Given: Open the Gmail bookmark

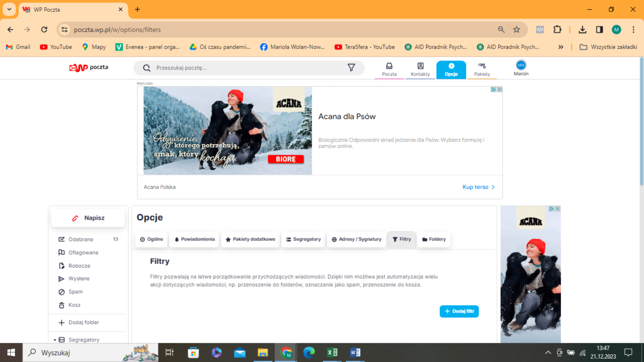Looking at the screenshot, I should 18,47.
